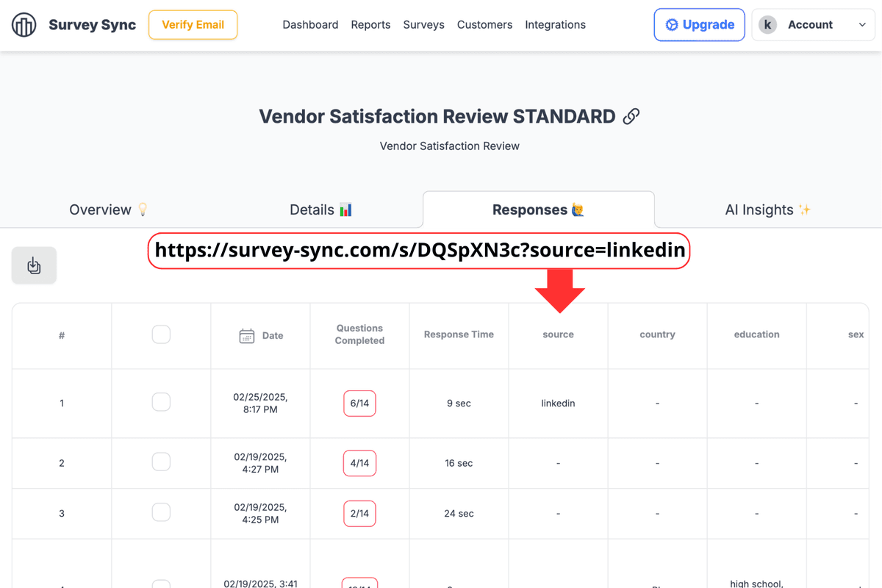Click the 2/14 questions completed badge

coord(359,514)
